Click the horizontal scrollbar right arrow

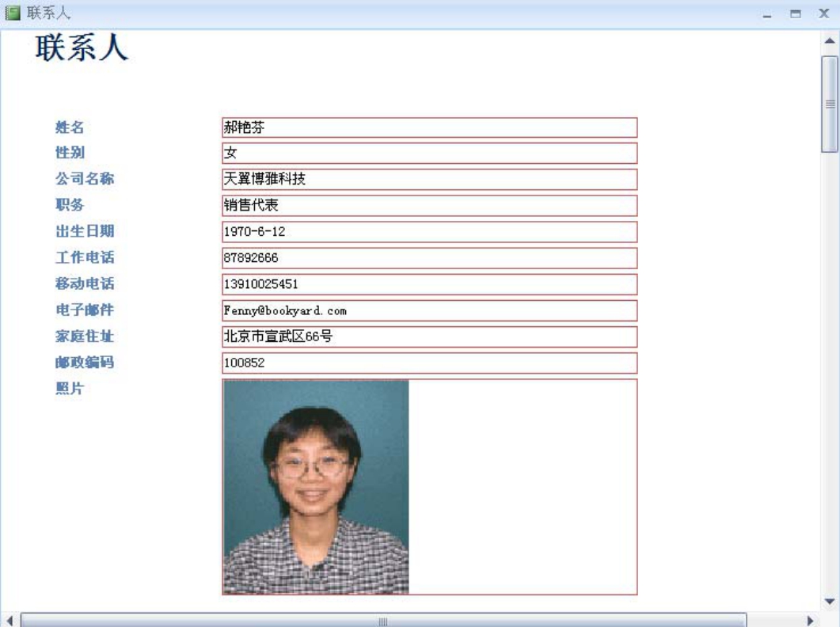point(810,621)
